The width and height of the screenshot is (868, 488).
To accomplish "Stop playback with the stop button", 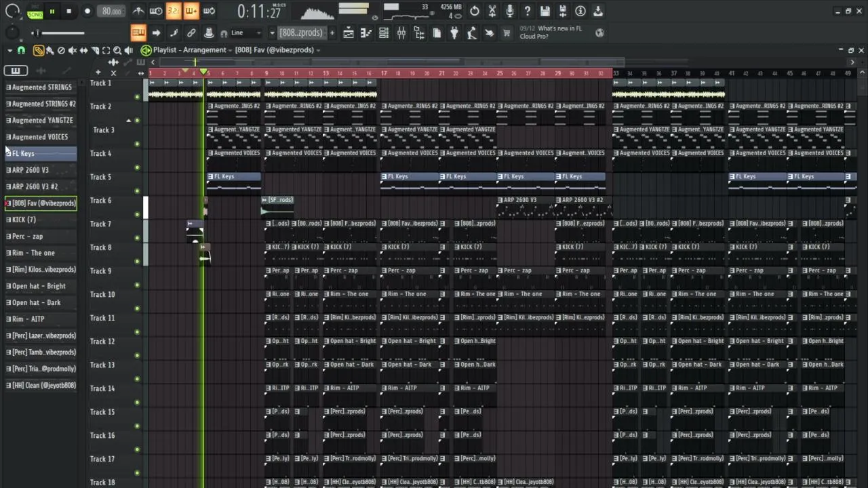I will (68, 11).
